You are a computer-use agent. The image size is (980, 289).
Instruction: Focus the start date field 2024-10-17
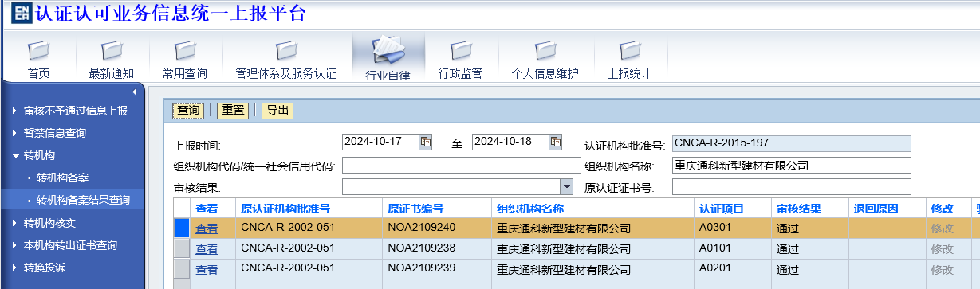[380, 142]
